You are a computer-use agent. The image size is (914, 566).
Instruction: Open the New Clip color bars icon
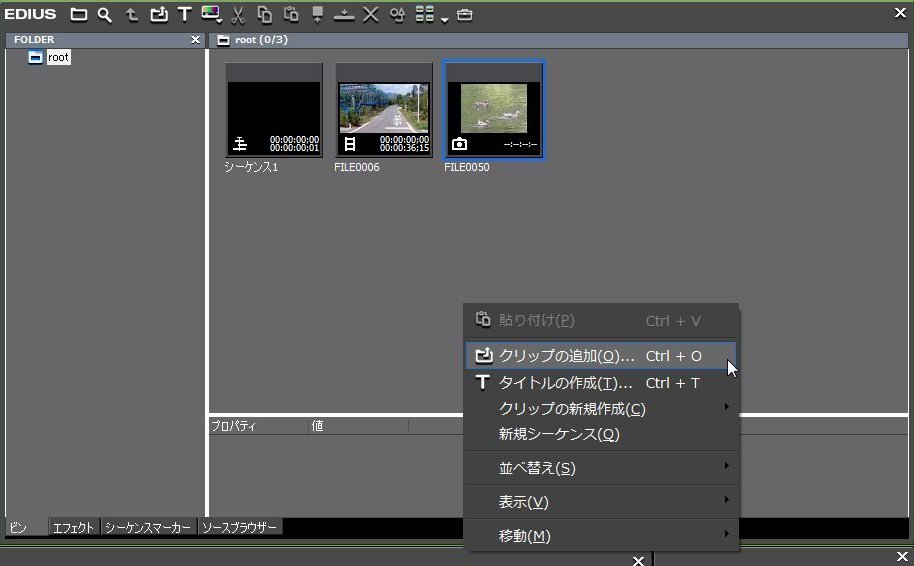click(210, 15)
